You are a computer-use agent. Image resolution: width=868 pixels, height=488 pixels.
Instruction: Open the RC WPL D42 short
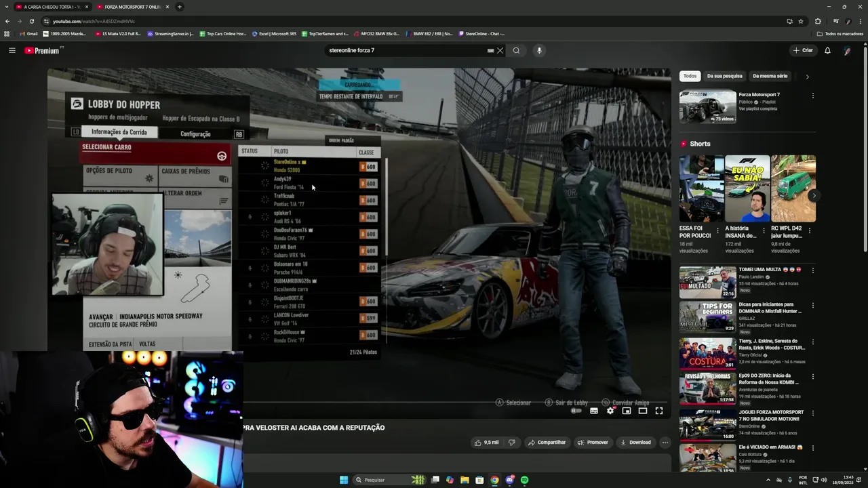793,188
